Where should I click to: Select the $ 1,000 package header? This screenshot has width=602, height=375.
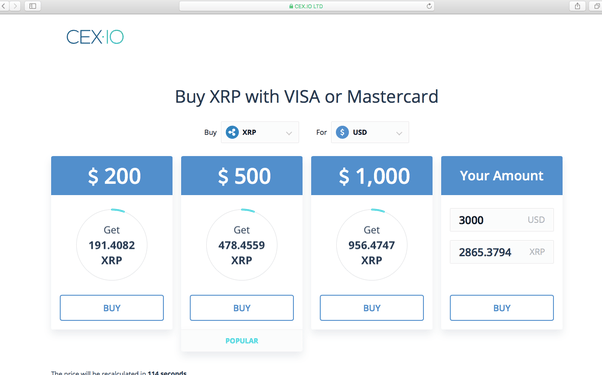372,176
